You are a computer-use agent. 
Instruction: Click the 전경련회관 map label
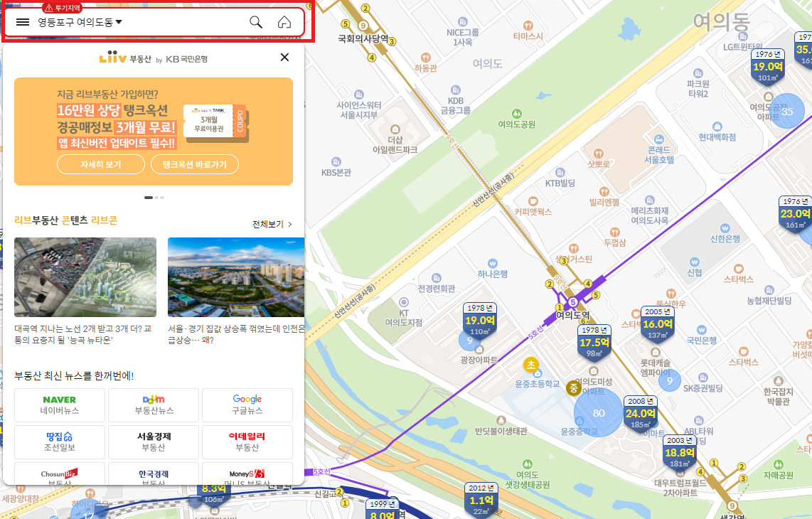click(x=437, y=289)
